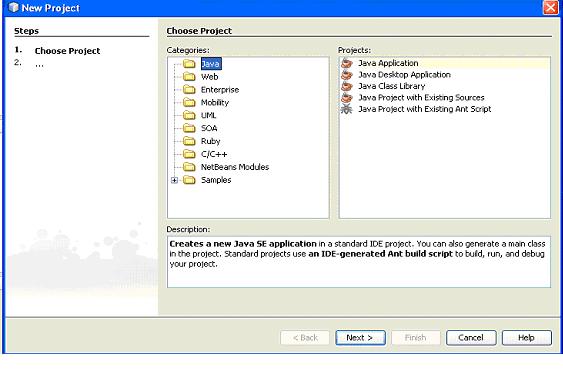
Task: Select the Java category label
Action: click(x=211, y=64)
